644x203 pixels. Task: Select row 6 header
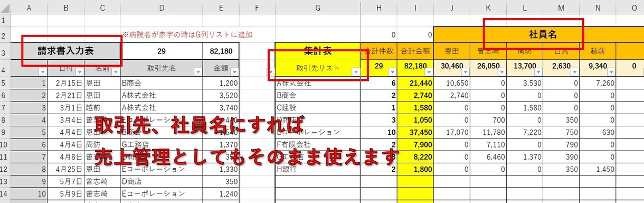[x=5, y=95]
